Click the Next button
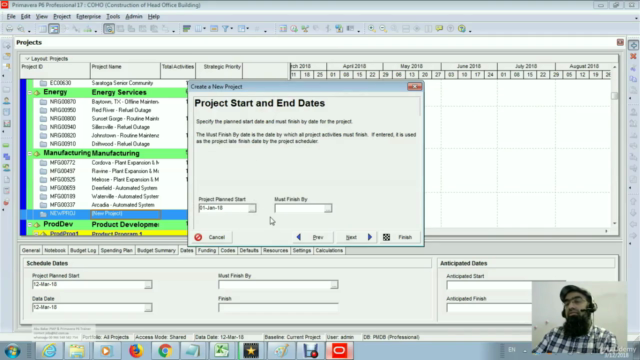 pos(357,237)
